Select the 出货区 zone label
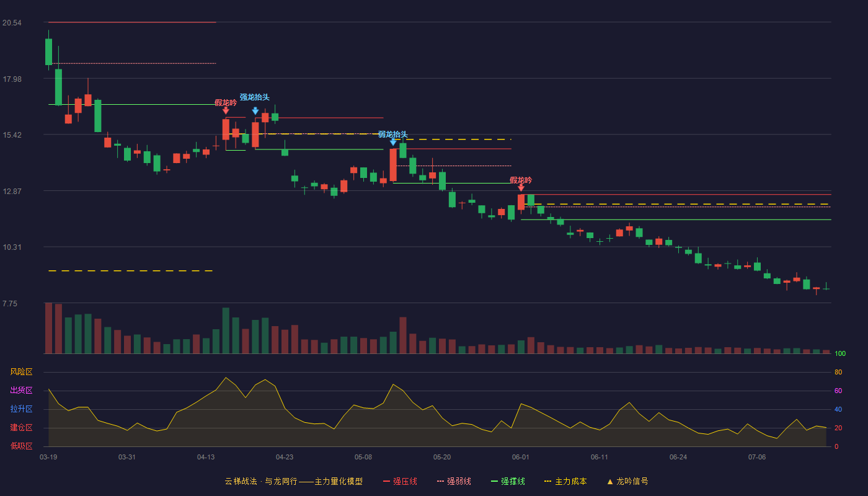 (21, 391)
